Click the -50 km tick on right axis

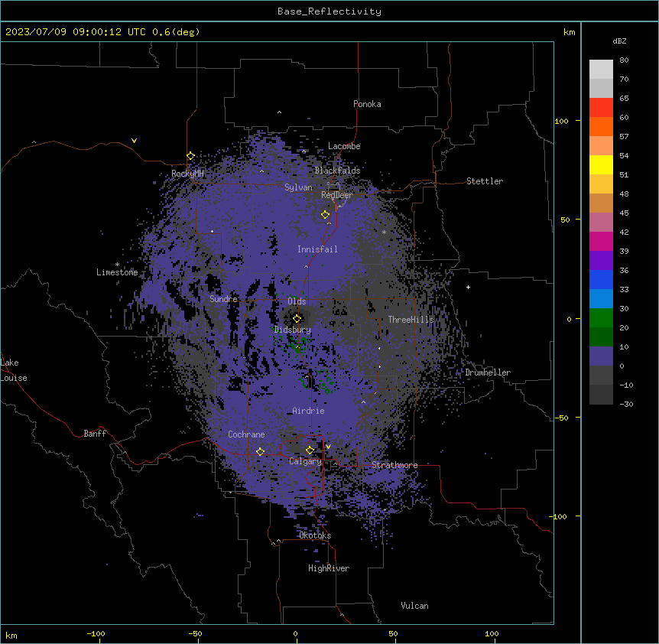[561, 418]
